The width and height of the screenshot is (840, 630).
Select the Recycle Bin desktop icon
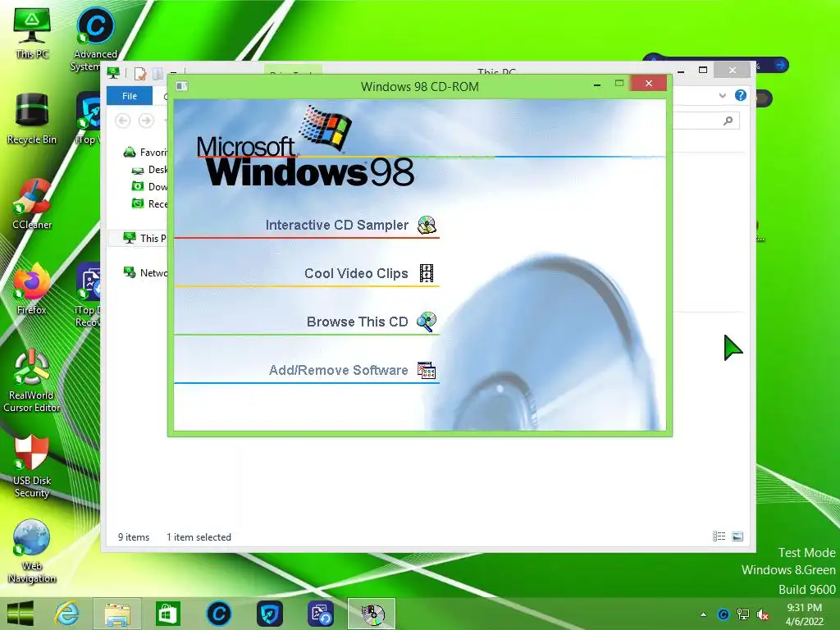(x=32, y=119)
